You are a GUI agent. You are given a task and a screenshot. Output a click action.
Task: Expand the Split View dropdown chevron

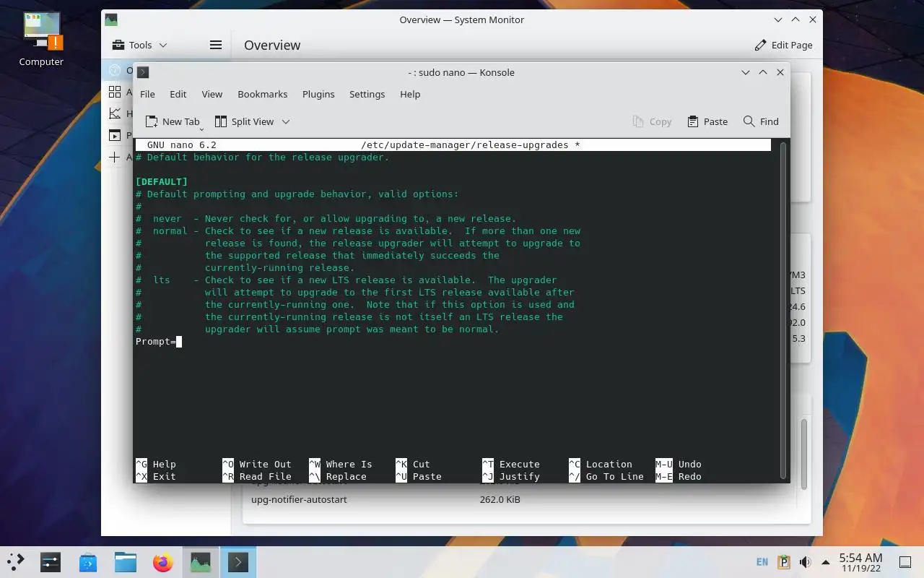click(x=286, y=121)
